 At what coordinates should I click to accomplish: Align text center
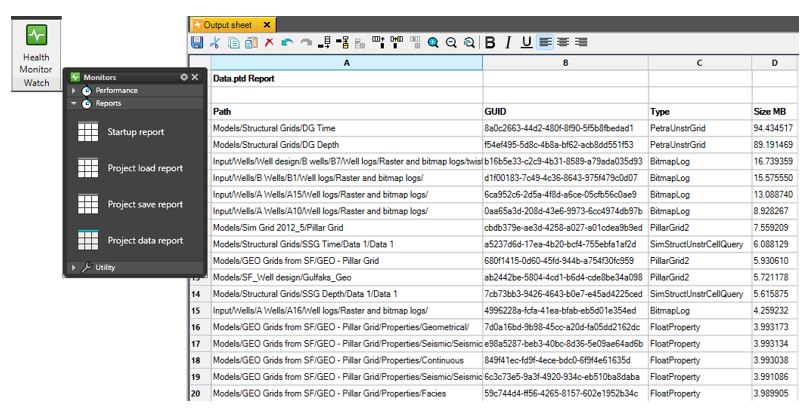tap(563, 42)
